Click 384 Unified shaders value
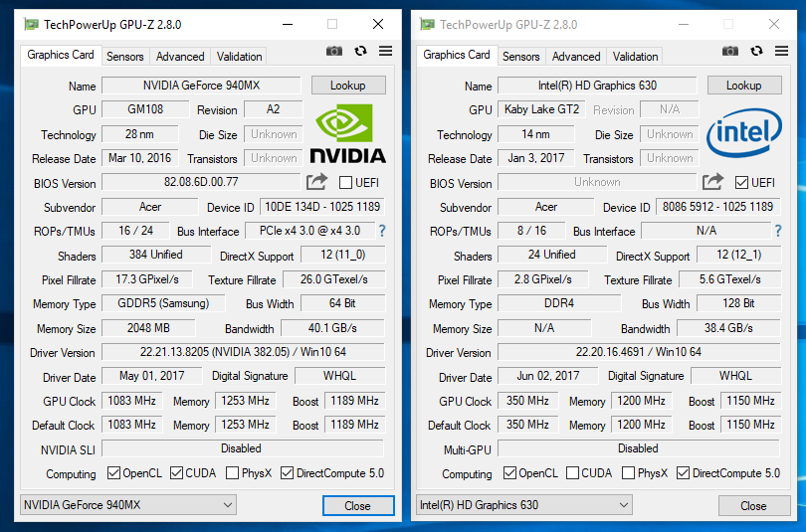This screenshot has height=532, width=806. (x=156, y=255)
